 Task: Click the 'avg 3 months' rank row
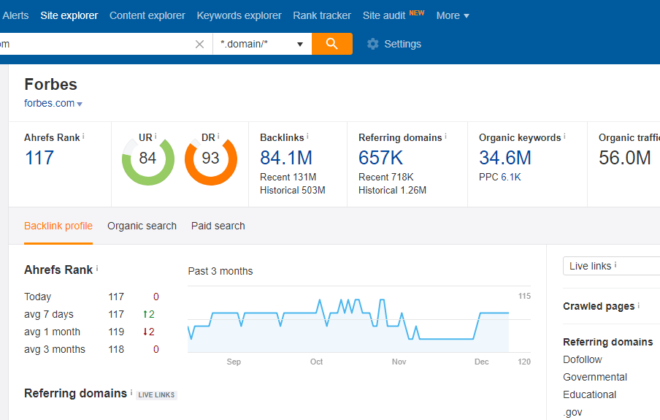92,349
